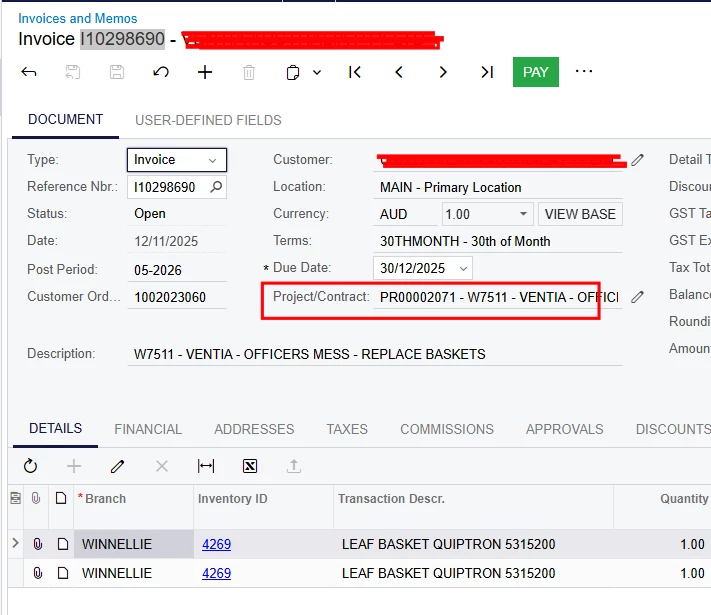Open first row's attachment paperclip
Image resolution: width=711 pixels, height=615 pixels.
[38, 544]
